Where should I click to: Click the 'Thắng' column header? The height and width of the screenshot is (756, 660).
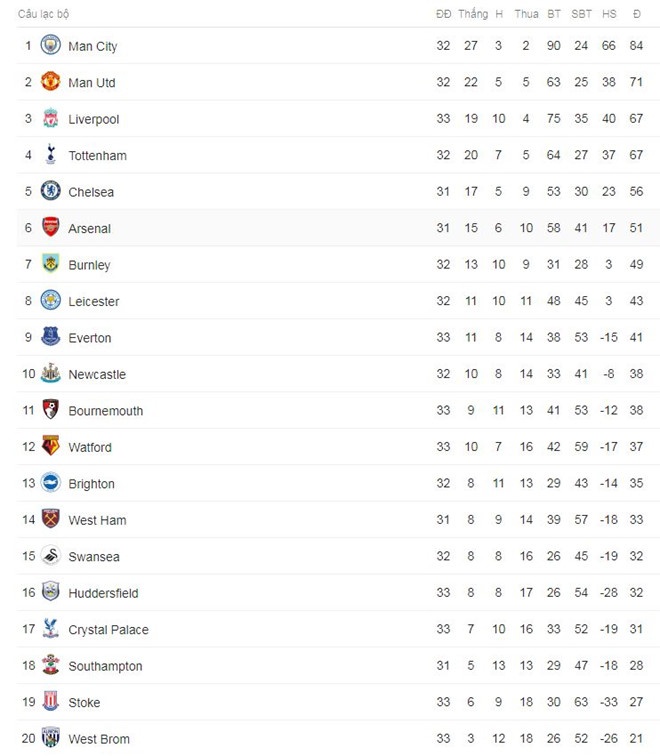473,14
